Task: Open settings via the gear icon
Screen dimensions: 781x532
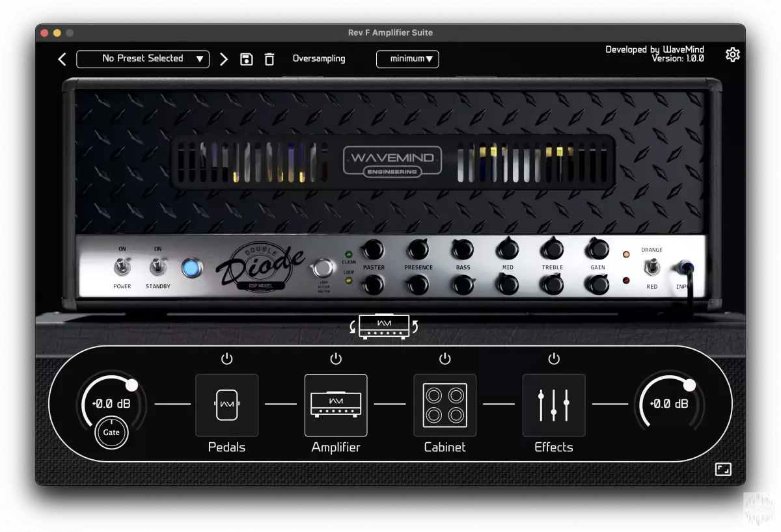Action: coord(733,55)
